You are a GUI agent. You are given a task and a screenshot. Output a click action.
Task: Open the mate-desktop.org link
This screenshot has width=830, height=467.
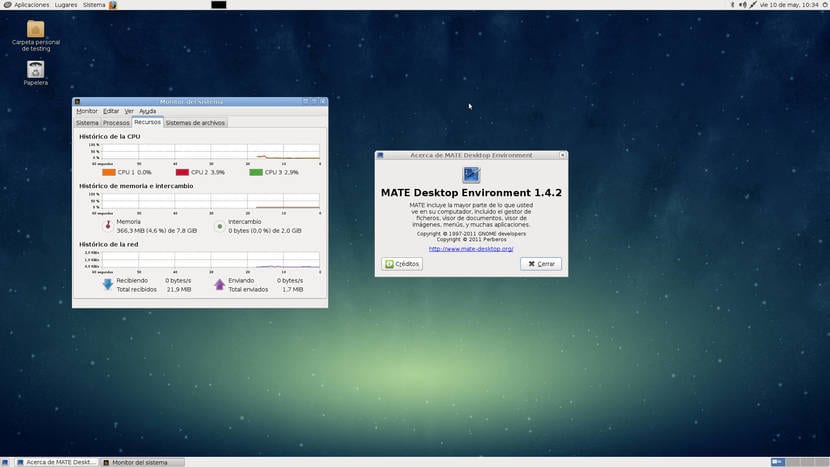(x=471, y=249)
